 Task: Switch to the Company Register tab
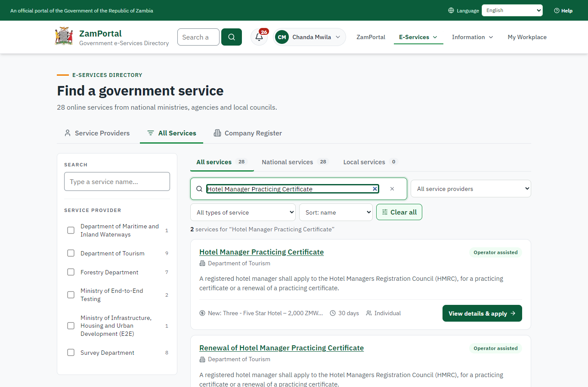coord(248,133)
